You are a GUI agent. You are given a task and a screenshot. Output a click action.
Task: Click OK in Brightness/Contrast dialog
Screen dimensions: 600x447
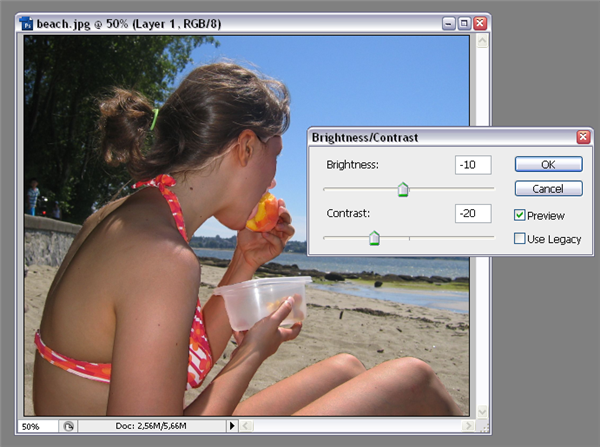click(x=548, y=164)
